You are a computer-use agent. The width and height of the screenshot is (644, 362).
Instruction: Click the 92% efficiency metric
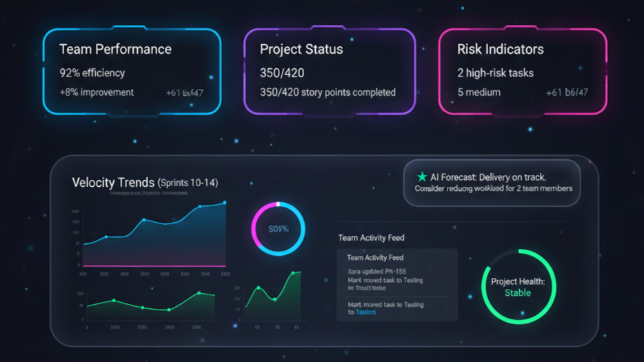point(92,72)
